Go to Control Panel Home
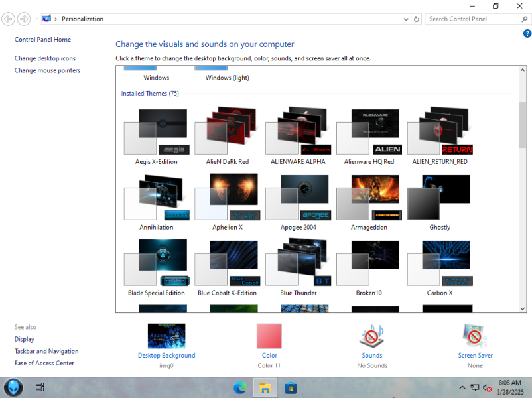Viewport: 532px width, 398px height. 42,40
